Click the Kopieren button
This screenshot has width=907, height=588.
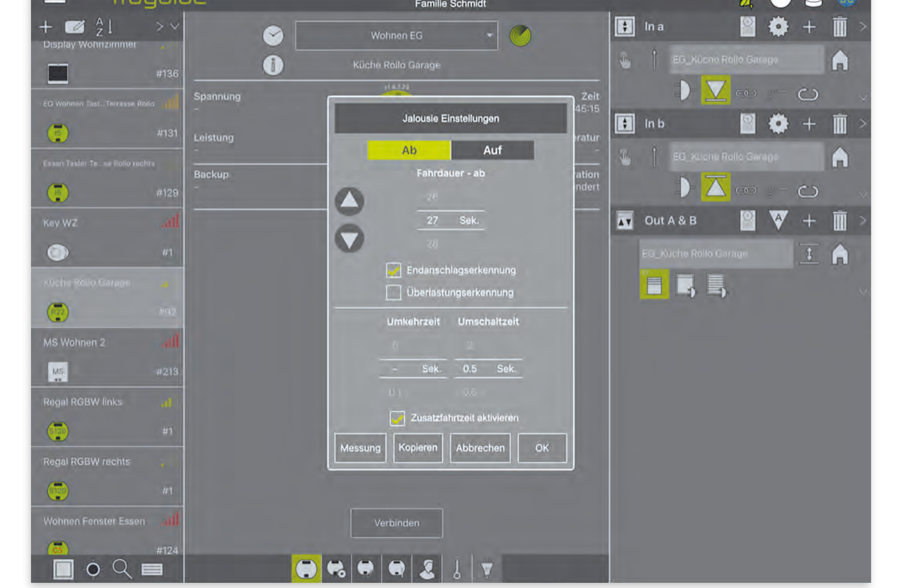(x=418, y=448)
